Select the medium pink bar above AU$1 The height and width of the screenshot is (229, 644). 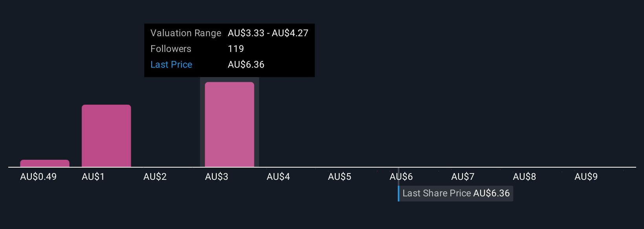(x=106, y=136)
